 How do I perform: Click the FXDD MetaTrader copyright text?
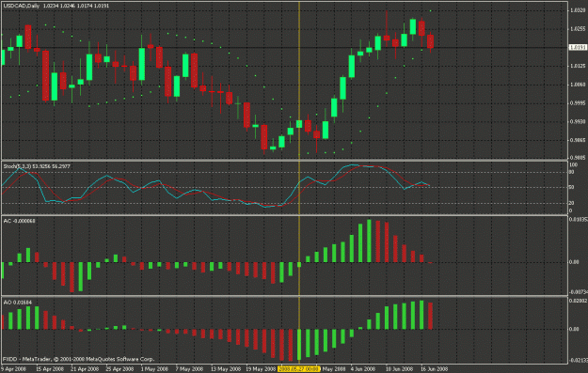78,359
